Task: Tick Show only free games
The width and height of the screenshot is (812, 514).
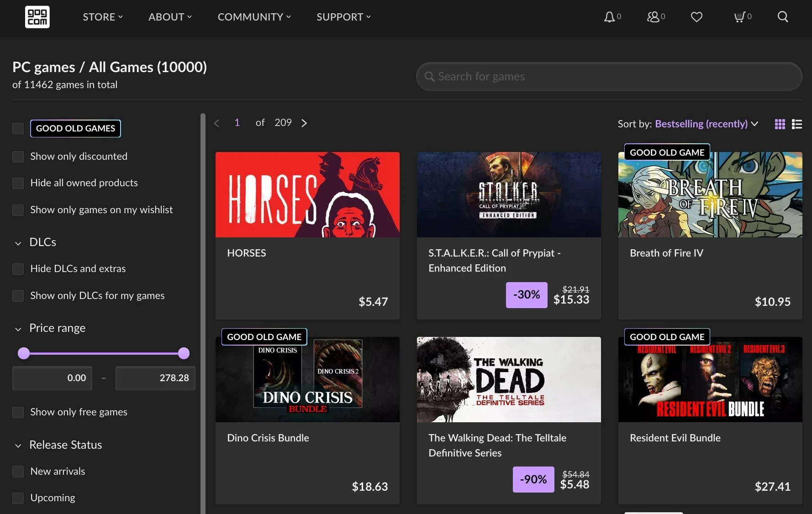Action: coord(18,412)
